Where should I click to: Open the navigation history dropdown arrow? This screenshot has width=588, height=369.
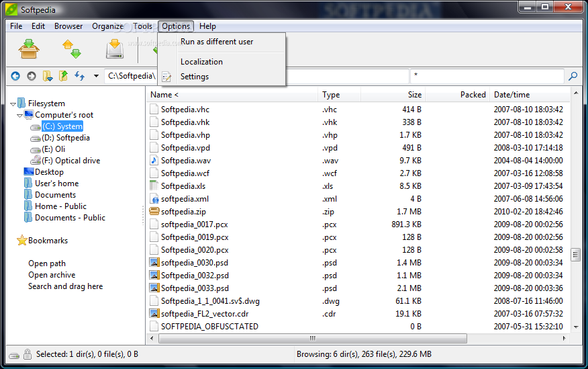pyautogui.click(x=96, y=76)
